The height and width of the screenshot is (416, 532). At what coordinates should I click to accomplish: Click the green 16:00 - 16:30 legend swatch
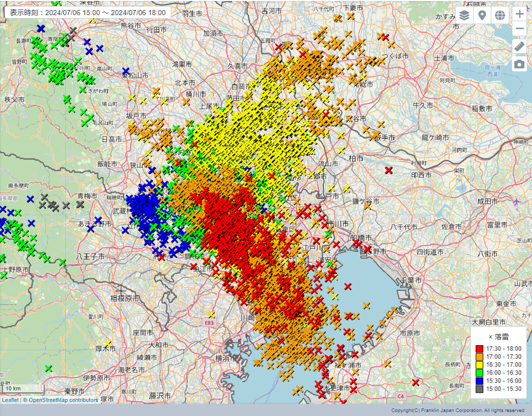pyautogui.click(x=479, y=373)
